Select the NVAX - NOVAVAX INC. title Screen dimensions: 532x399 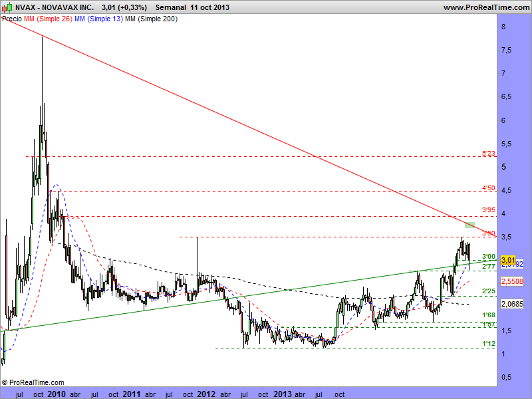pyautogui.click(x=55, y=7)
